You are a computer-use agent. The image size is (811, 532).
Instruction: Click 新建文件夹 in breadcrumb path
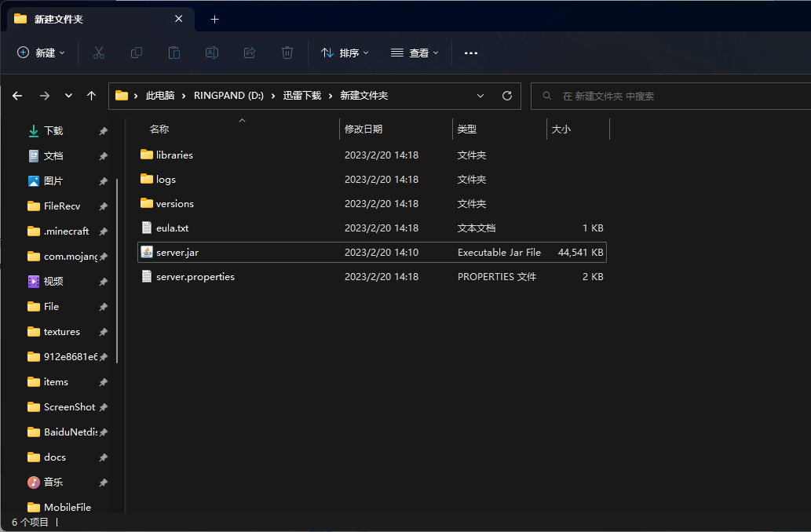364,96
